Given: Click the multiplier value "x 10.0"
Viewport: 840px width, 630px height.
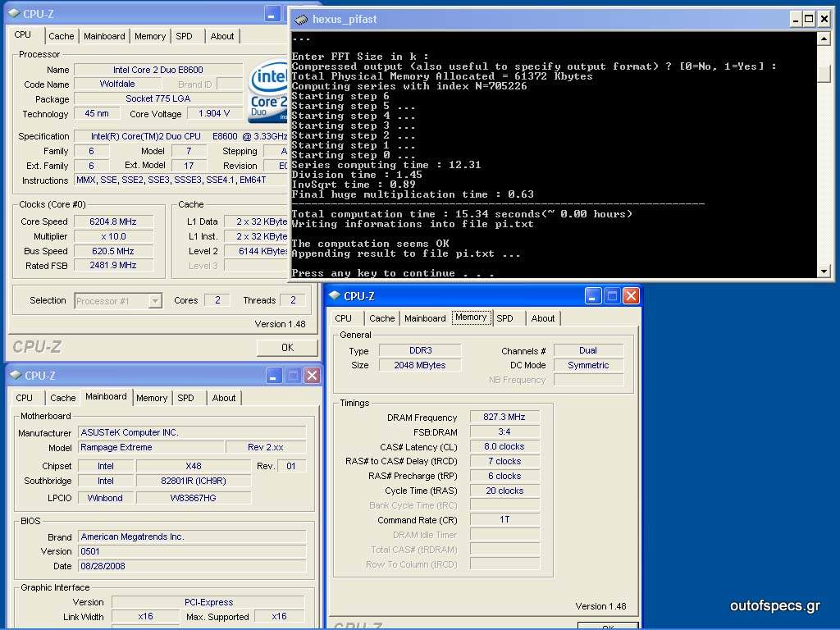Looking at the screenshot, I should 113,236.
